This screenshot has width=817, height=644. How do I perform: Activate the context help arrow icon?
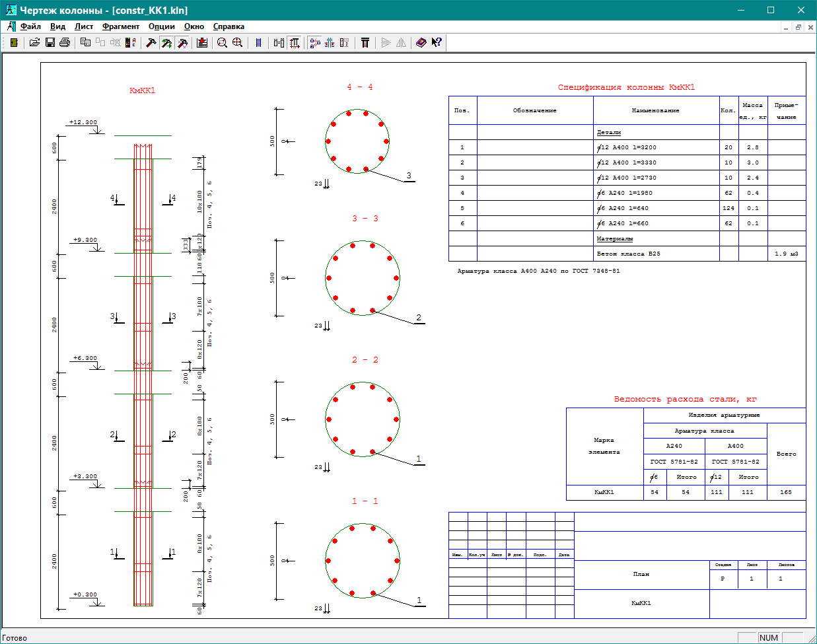point(437,42)
